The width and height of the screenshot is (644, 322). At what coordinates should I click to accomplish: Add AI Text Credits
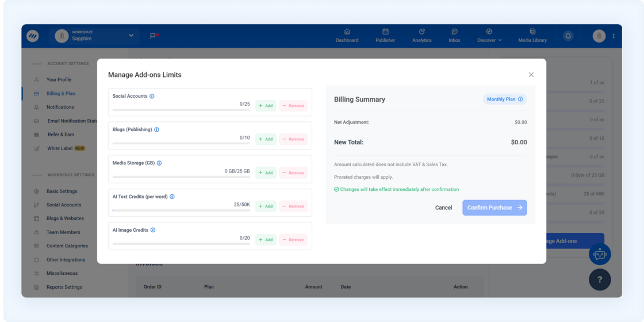coord(266,206)
